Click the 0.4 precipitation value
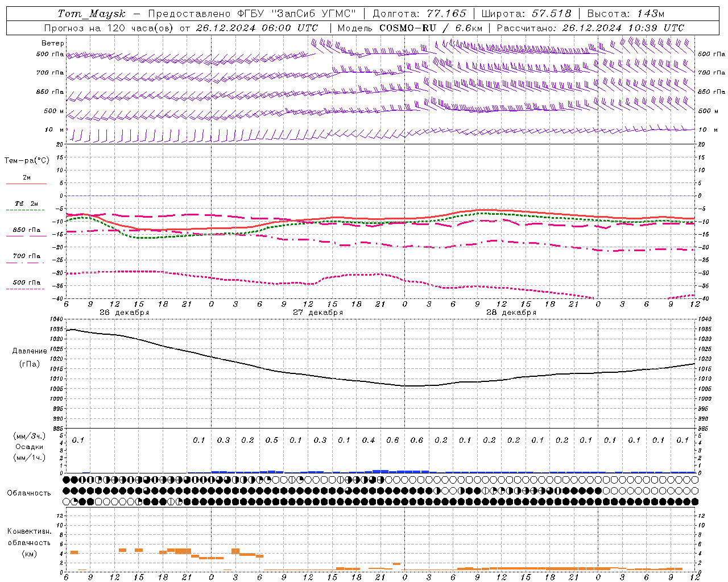The width and height of the screenshot is (728, 582). [369, 440]
